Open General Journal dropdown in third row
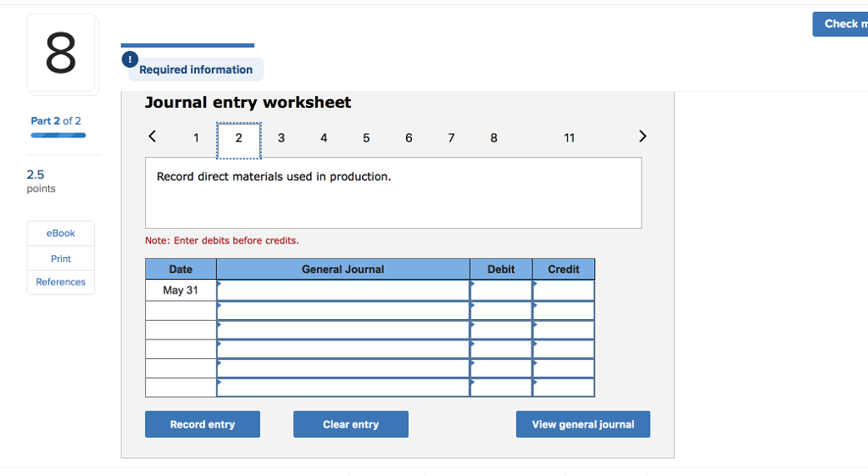This screenshot has height=476, width=868. coord(343,330)
